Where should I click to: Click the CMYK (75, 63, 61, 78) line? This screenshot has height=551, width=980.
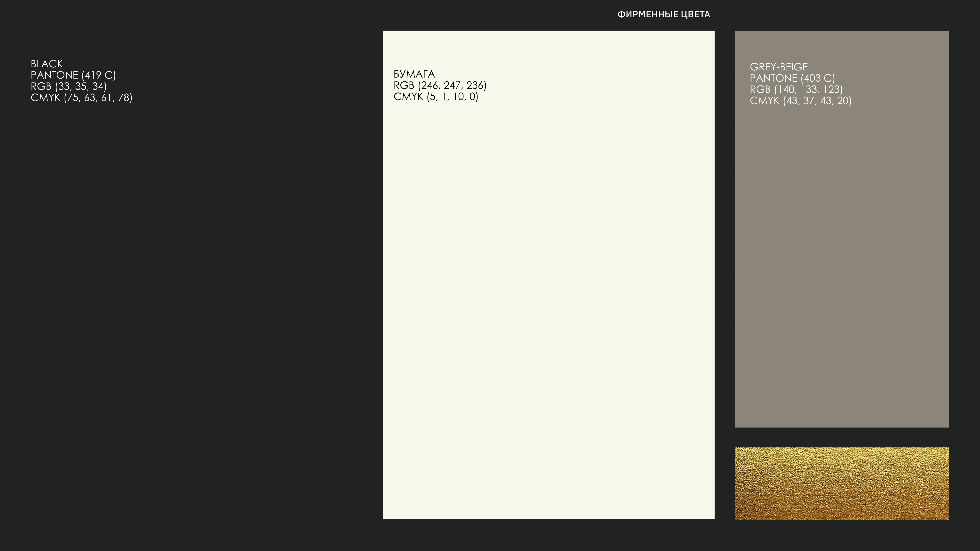[x=81, y=98]
